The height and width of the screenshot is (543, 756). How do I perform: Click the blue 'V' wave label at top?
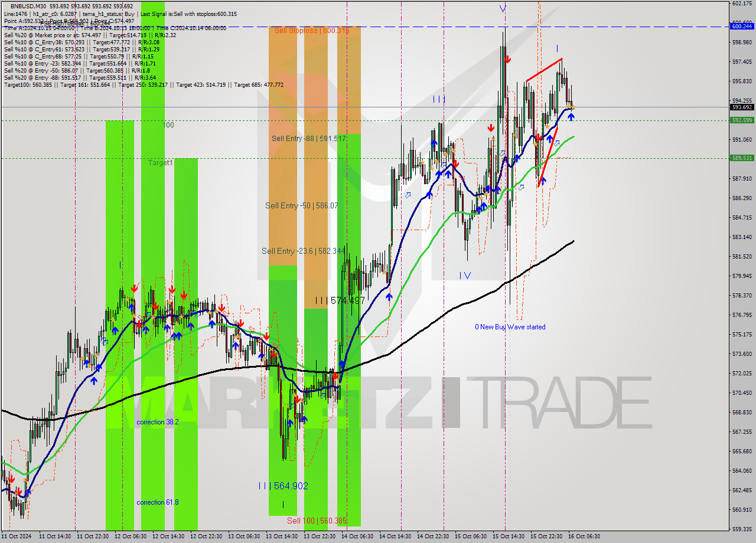coord(503,9)
